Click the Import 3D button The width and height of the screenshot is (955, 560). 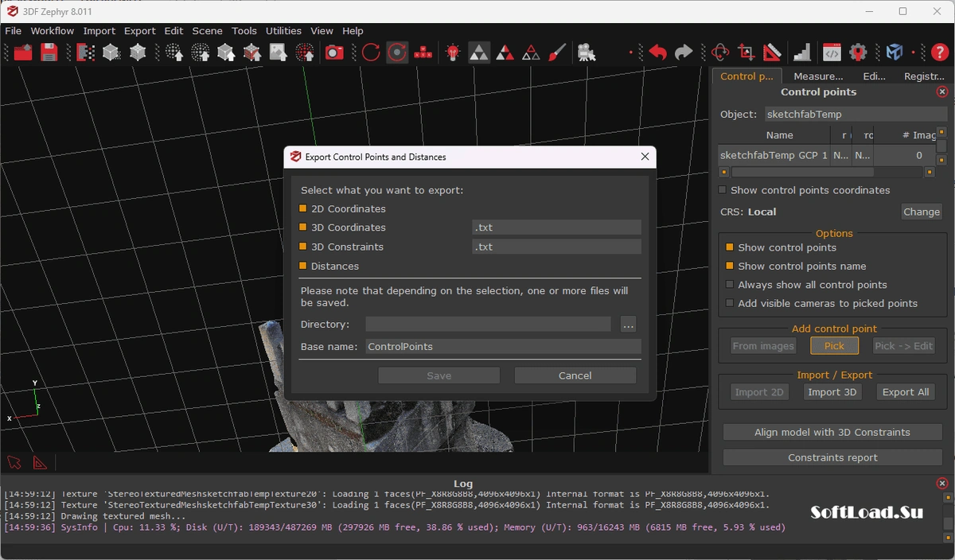pos(832,392)
